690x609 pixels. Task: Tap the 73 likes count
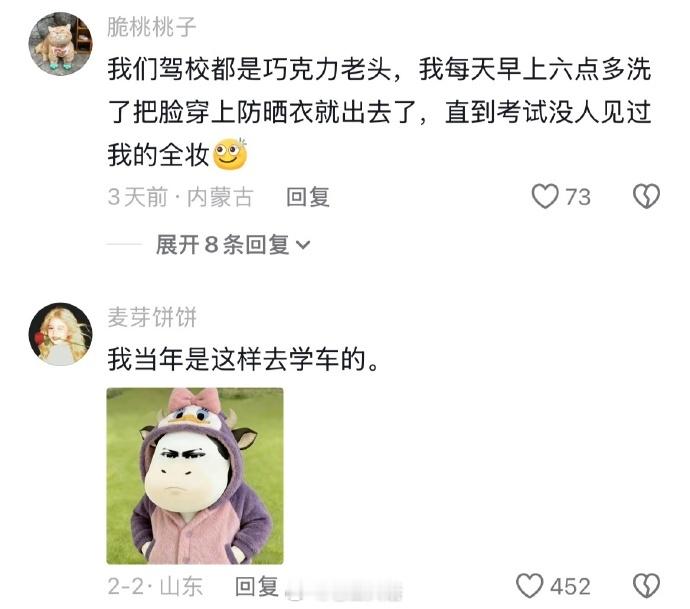[578, 197]
